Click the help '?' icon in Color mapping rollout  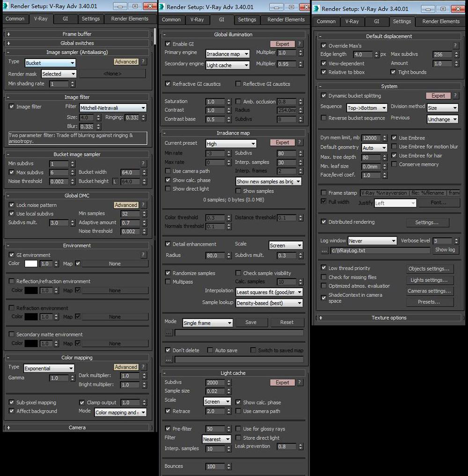pyautogui.click(x=143, y=367)
